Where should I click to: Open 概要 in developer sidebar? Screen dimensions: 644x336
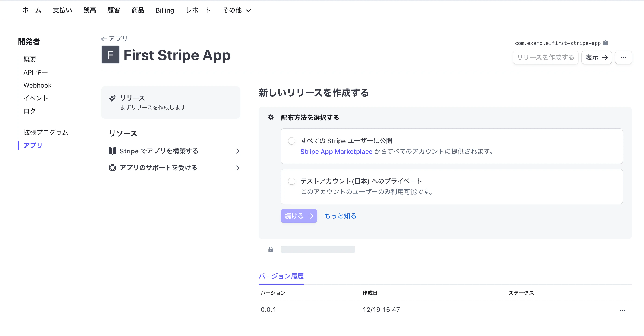click(30, 59)
